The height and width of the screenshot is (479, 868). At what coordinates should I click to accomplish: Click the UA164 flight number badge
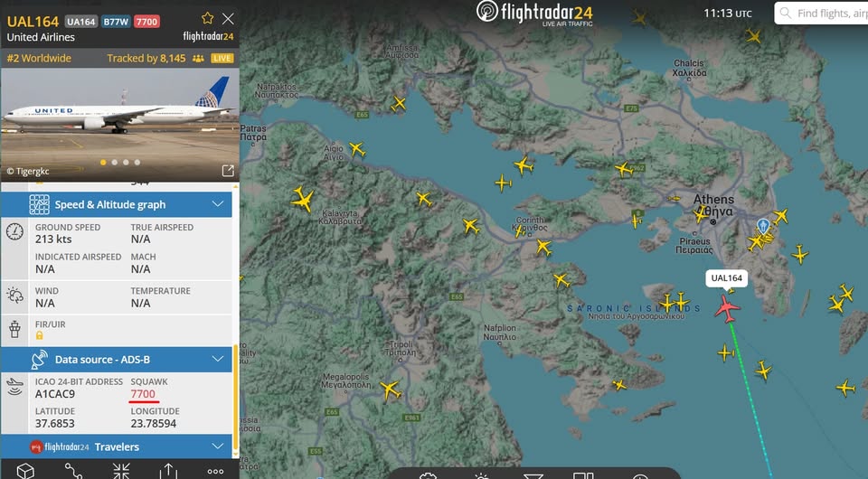tap(81, 22)
